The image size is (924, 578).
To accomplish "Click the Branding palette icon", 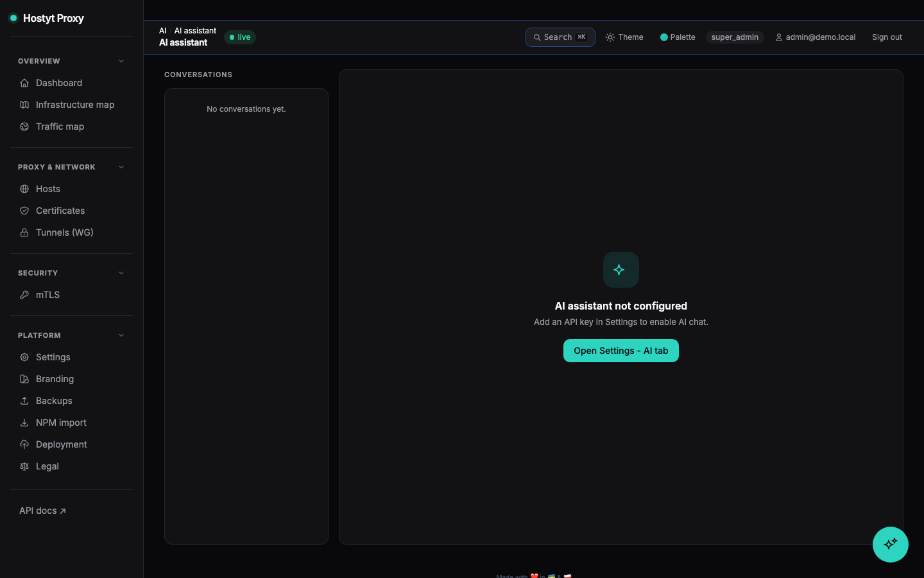I will pos(24,379).
